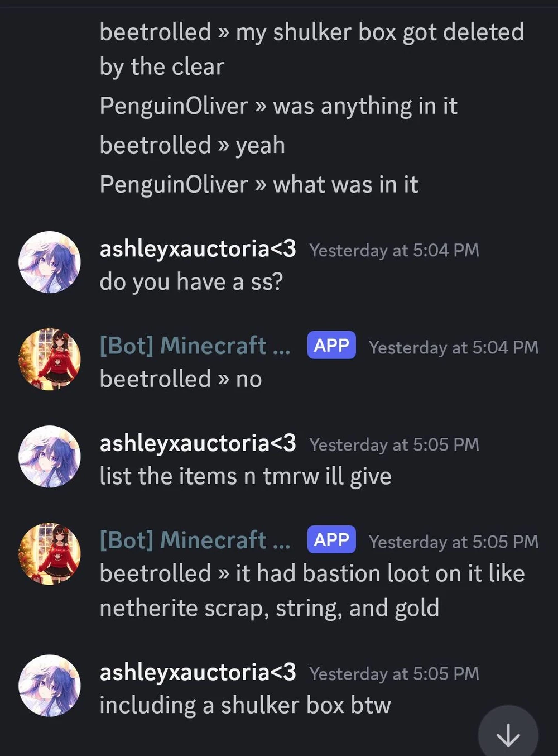
Task: Open the ashleyxauctoria<3 username above "do you have a ss?"
Action: 198,249
